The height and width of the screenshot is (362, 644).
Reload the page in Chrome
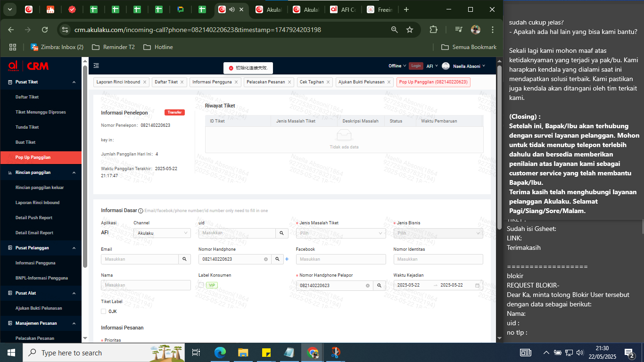coord(45,30)
